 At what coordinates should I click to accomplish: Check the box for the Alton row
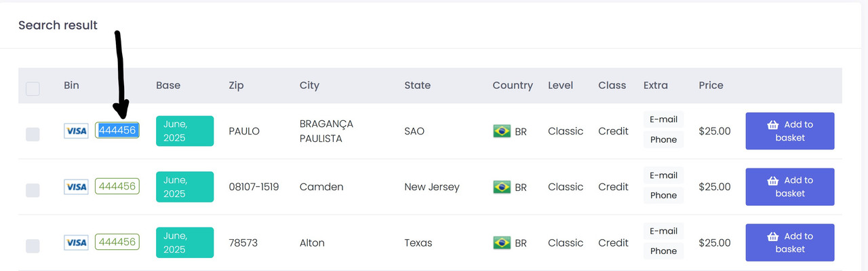click(33, 246)
